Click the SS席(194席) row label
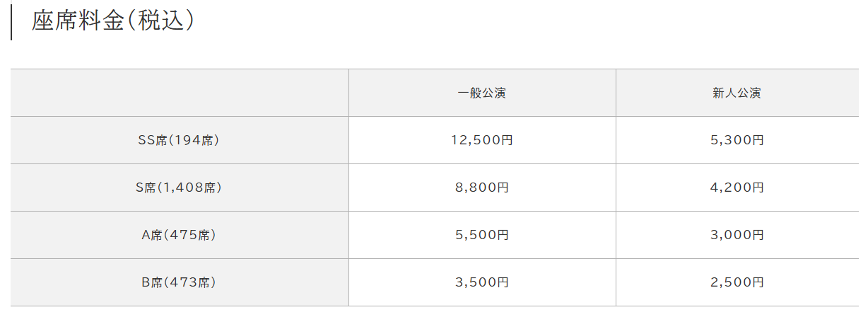868x317 pixels. click(180, 140)
